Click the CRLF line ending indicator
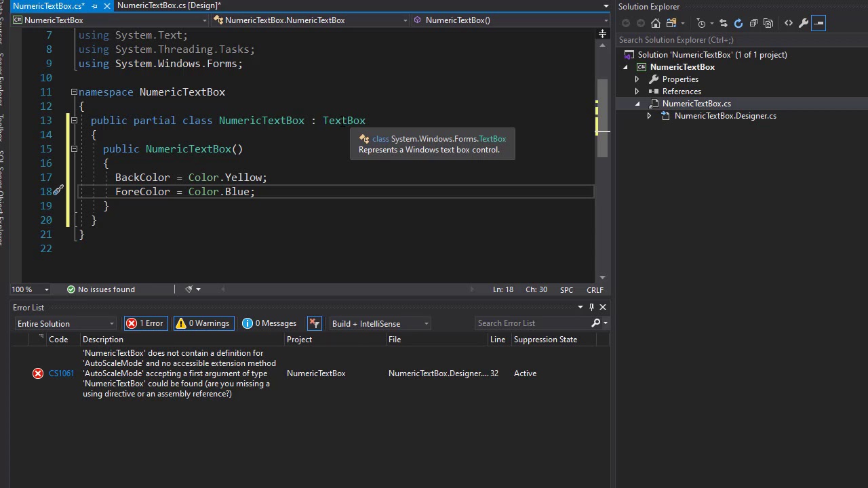The height and width of the screenshot is (488, 868). pos(595,290)
